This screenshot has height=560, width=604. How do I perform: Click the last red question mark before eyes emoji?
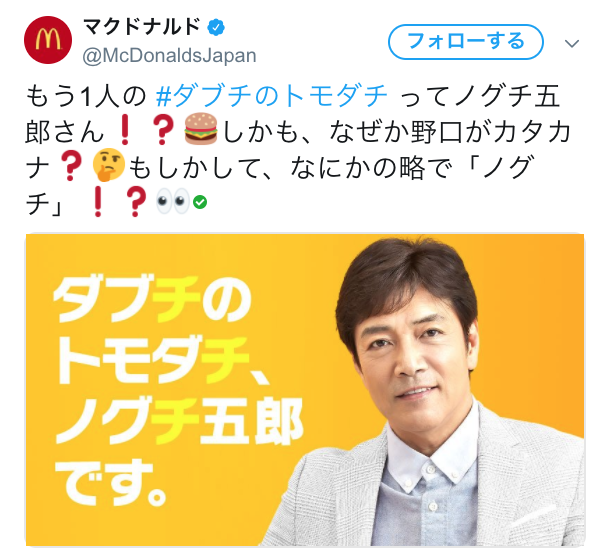click(x=136, y=201)
